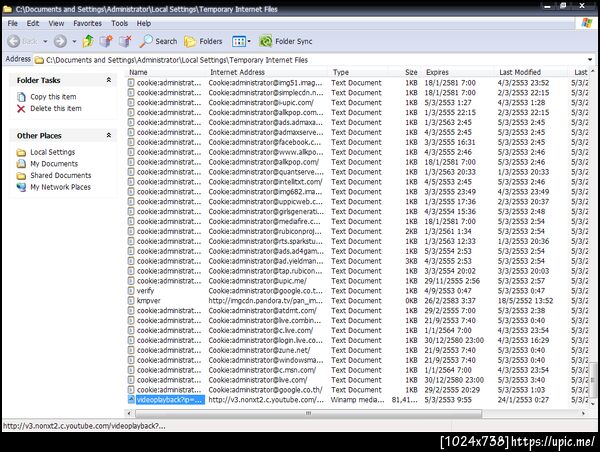The image size is (600, 452).
Task: Open the Address bar dropdown
Action: pyautogui.click(x=590, y=60)
